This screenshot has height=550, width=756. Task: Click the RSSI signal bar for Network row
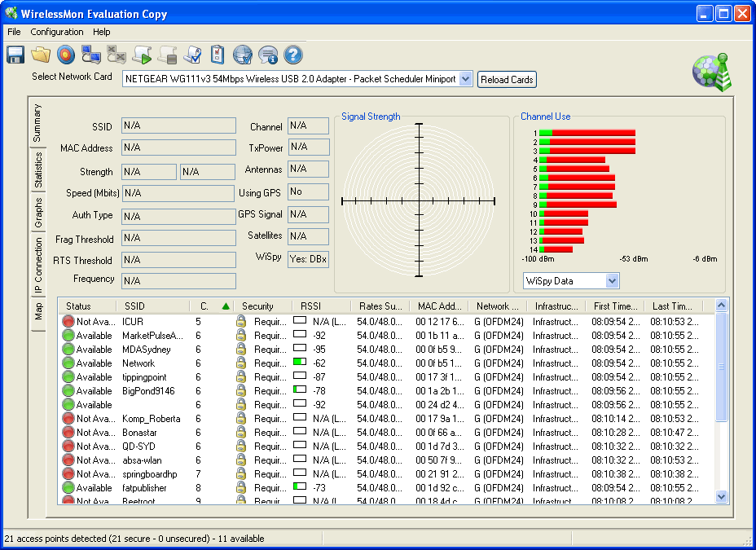300,362
